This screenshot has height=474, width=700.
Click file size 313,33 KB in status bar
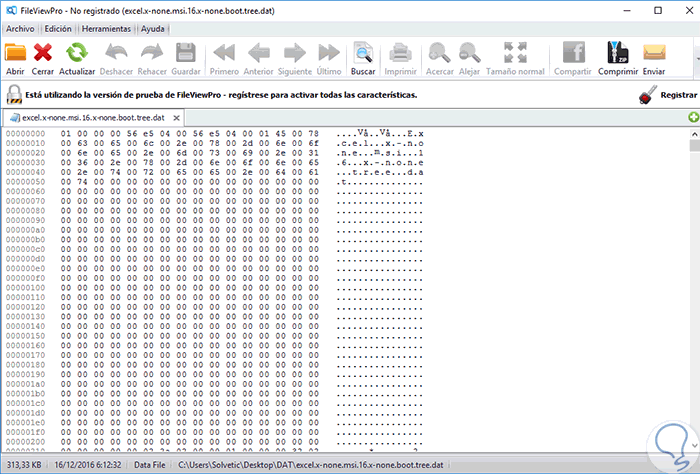24,465
